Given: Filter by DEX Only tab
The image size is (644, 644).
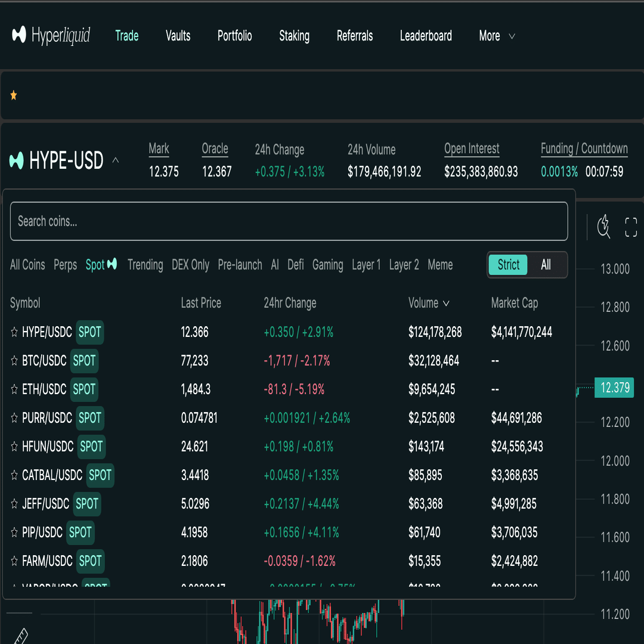Looking at the screenshot, I should pyautogui.click(x=190, y=265).
